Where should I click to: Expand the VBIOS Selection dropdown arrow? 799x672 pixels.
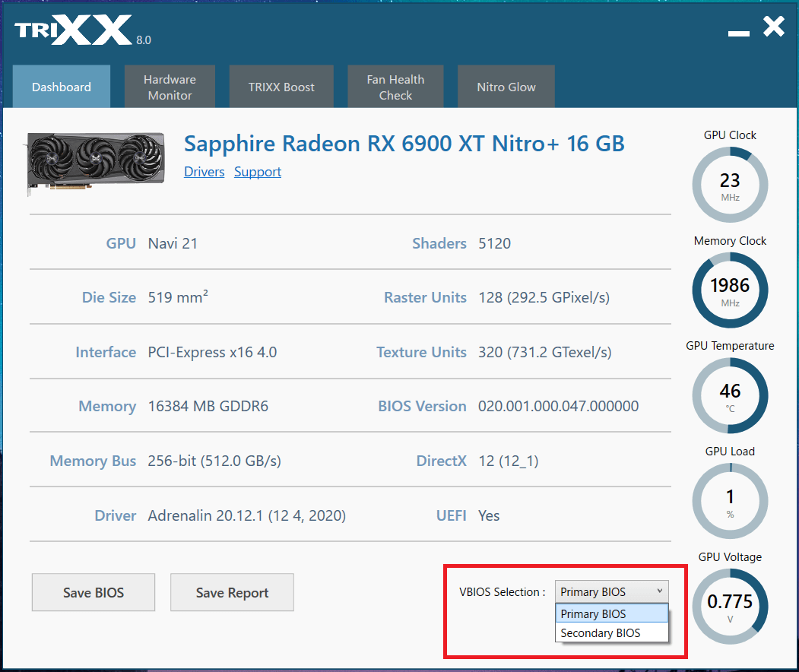pyautogui.click(x=659, y=591)
